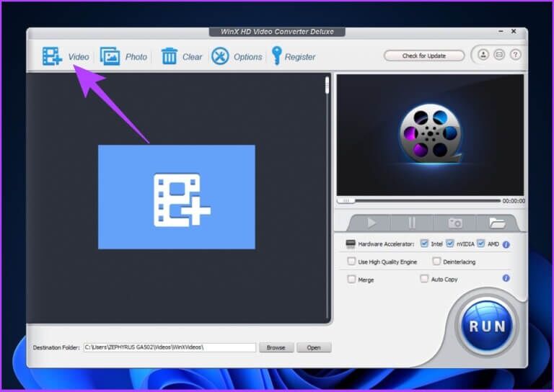The image size is (554, 392).
Task: Click the Hardware Accelerator info icon
Action: coord(506,244)
